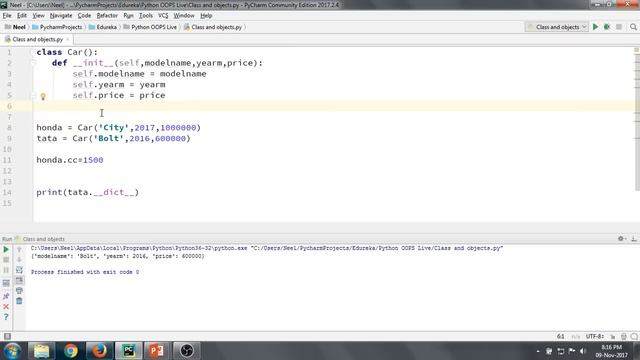Click the intention light bulb on line 5
This screenshot has height=360, width=640.
(43, 96)
